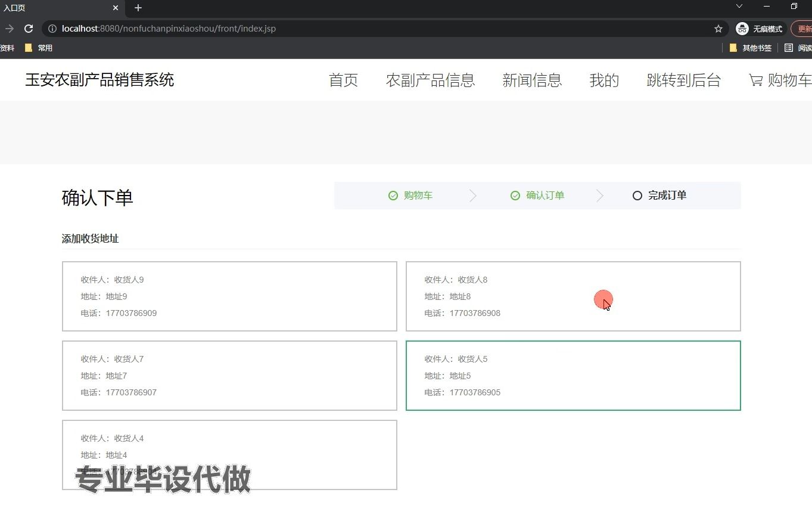Viewport: 812px width, 508px height.
Task: Select the highlighted 收货人5 address card
Action: (x=573, y=376)
